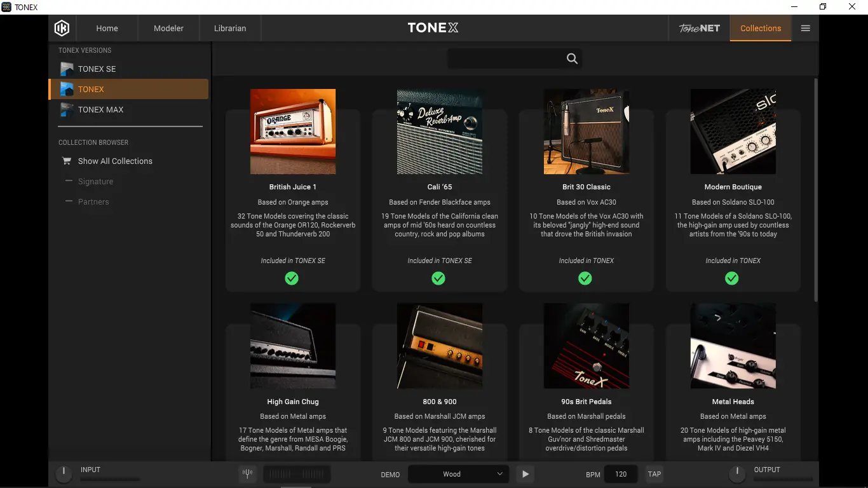
Task: Open the Show All Collections cart icon
Action: point(66,161)
